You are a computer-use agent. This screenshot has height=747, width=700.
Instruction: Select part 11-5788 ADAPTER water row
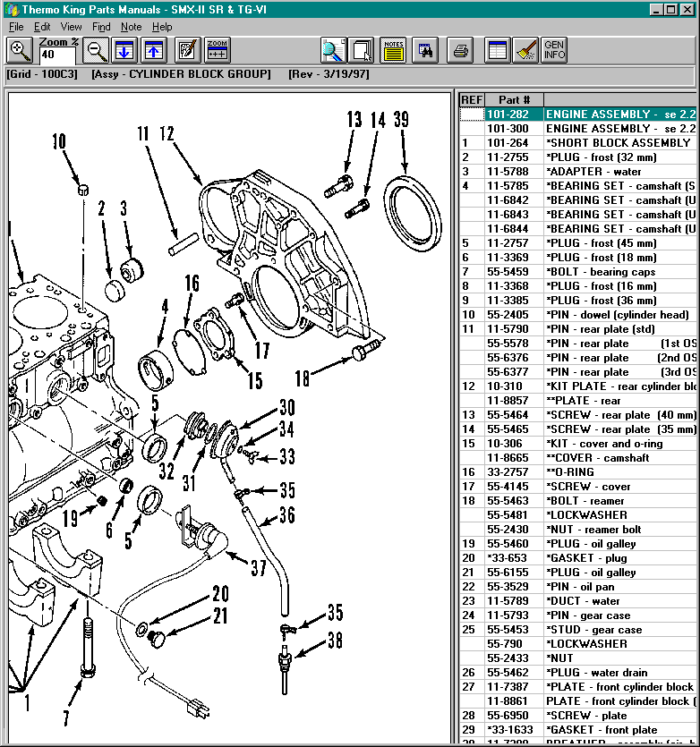coord(591,172)
